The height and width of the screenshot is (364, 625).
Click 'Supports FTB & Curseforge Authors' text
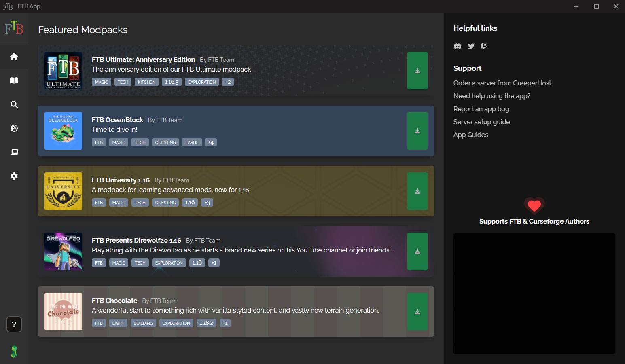534,221
